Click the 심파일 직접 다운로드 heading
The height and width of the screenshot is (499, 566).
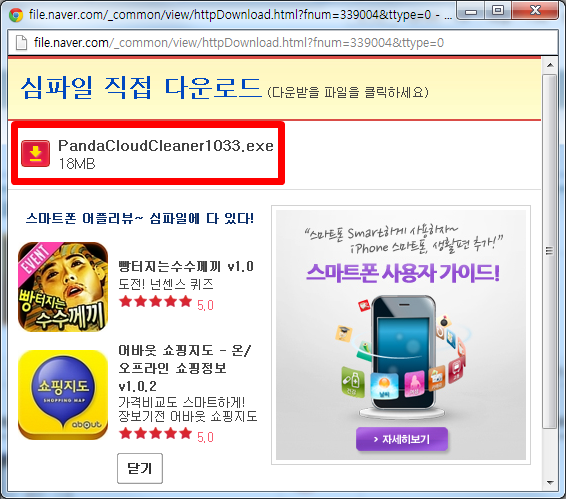[141, 88]
